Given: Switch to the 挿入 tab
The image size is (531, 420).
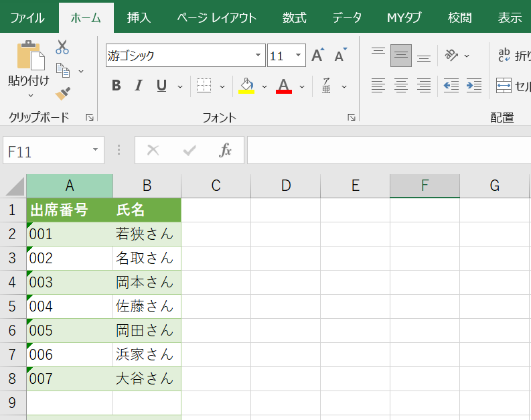Looking at the screenshot, I should [x=139, y=17].
